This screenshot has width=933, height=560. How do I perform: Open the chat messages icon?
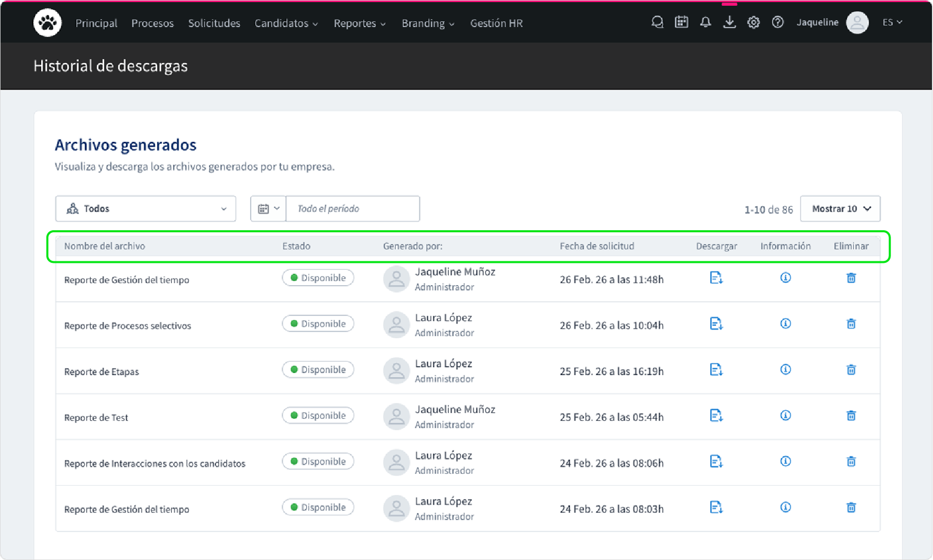[x=657, y=22]
